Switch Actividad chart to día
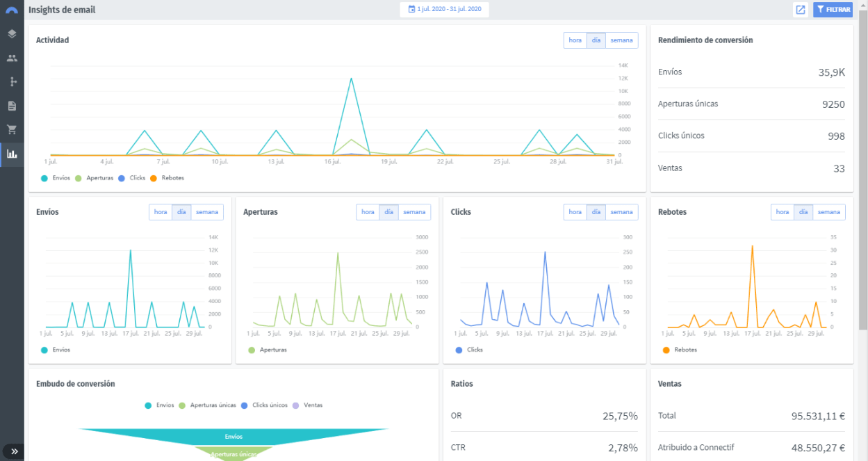Image resolution: width=868 pixels, height=461 pixels. (x=596, y=40)
